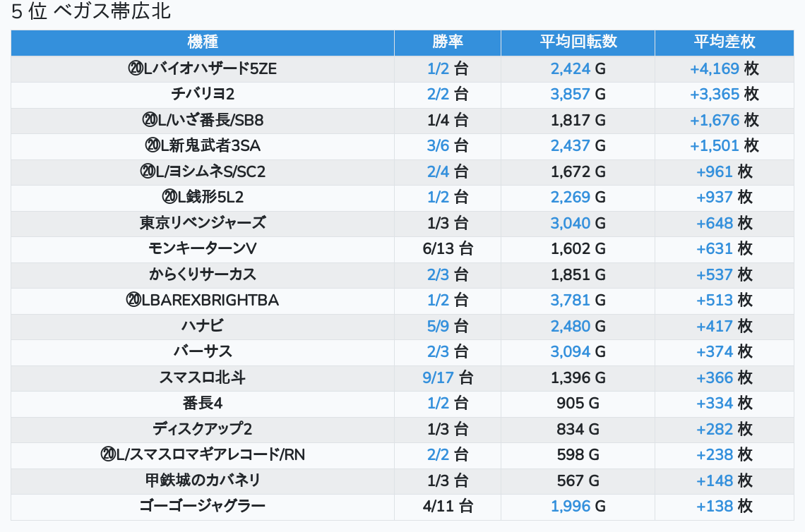
Task: Click ハナビ's 5/9 win rate link
Action: click(438, 327)
